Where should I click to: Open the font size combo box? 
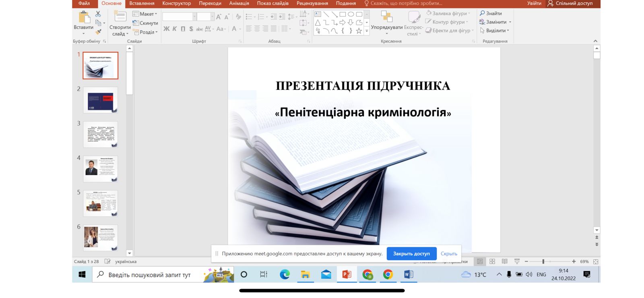coord(206,17)
